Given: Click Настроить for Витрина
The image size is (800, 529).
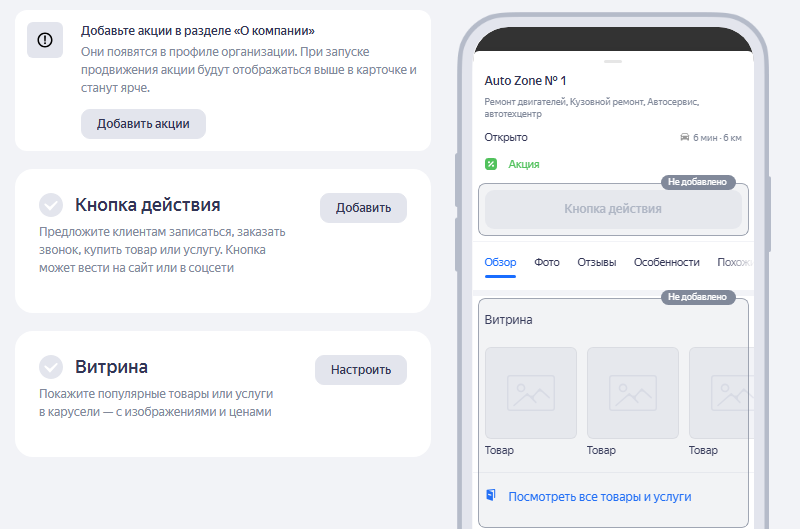Looking at the screenshot, I should 361,370.
